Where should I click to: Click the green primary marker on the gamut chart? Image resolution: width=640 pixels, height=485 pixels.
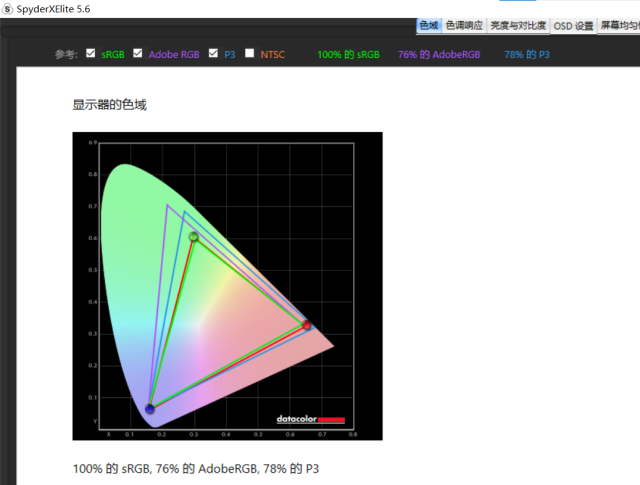tap(193, 236)
